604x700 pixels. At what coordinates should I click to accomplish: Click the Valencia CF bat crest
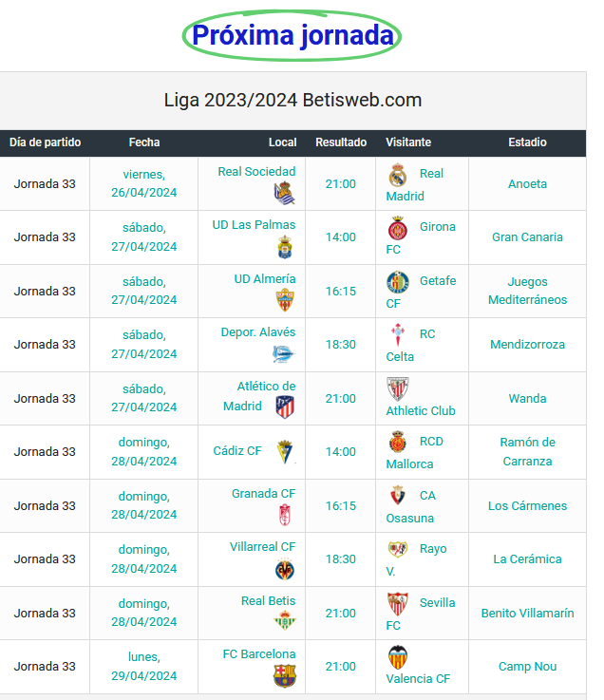(397, 657)
